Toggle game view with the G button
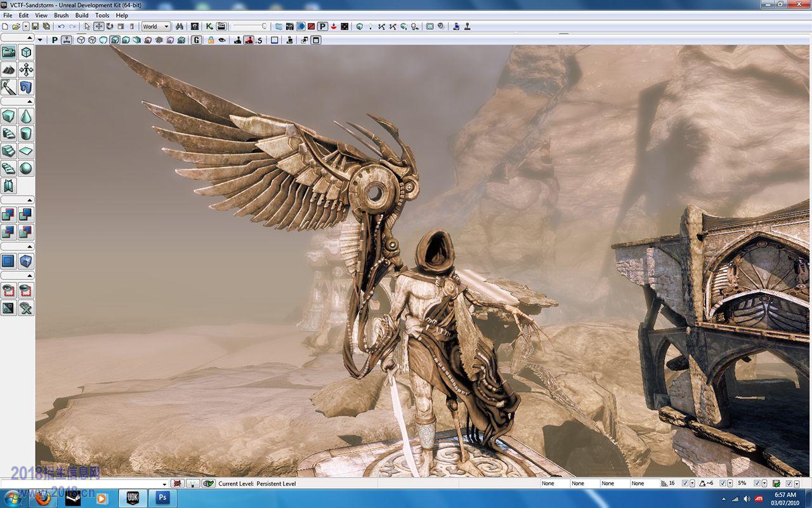 tap(196, 40)
